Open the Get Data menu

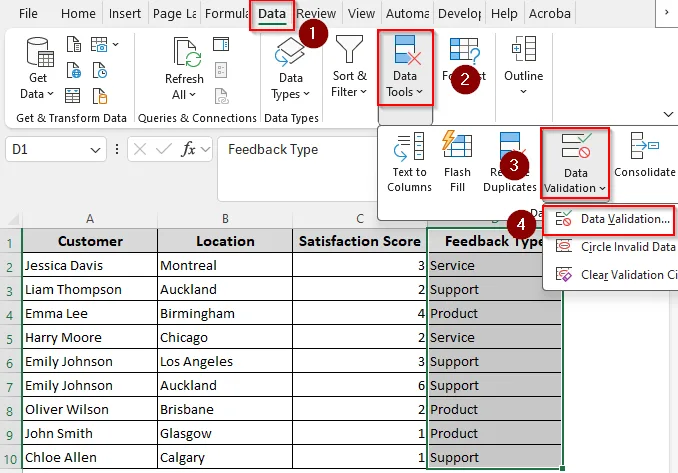[38, 68]
